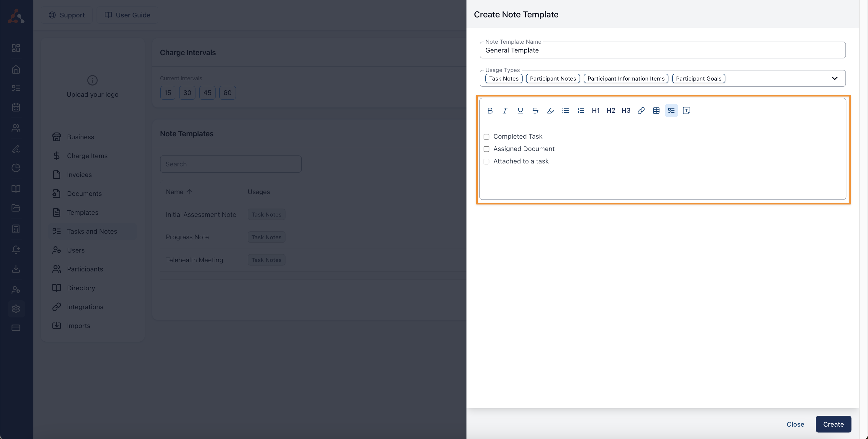Open the Support link
Viewport: 868px width, 439px height.
pyautogui.click(x=67, y=15)
